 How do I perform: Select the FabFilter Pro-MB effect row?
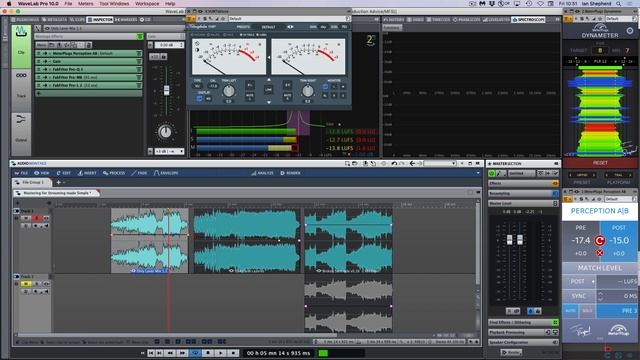pyautogui.click(x=89, y=77)
